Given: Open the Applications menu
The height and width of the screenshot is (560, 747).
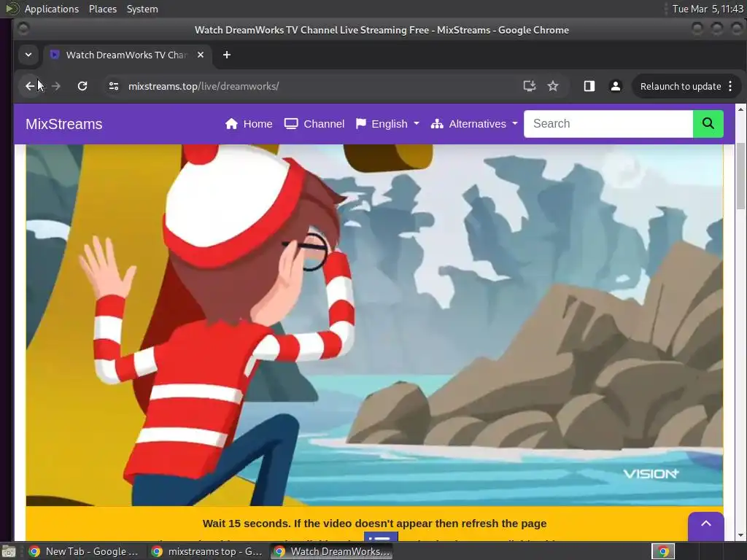Looking at the screenshot, I should [52, 9].
